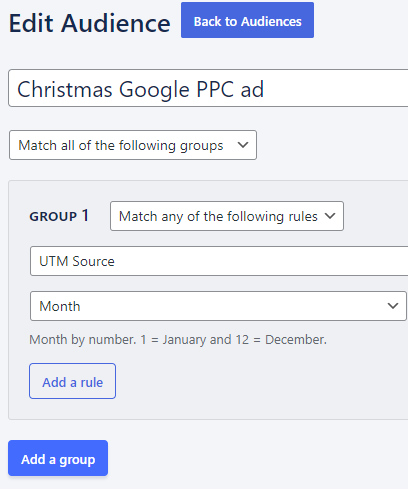
Task: Click the number 1 beside GROUP label
Action: point(85,215)
